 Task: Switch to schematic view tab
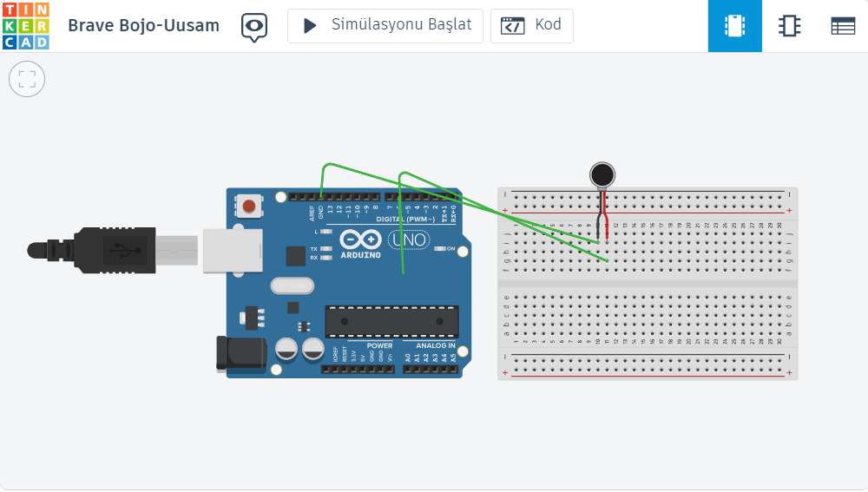pos(789,26)
